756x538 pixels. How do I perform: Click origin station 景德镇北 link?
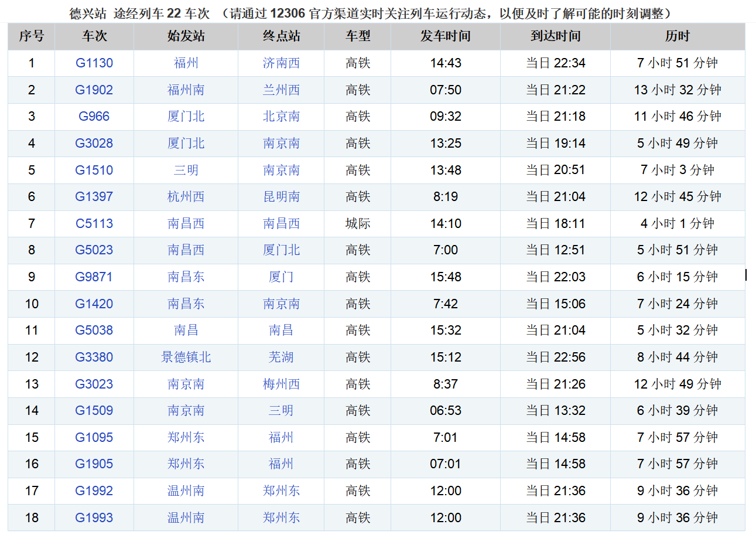186,357
